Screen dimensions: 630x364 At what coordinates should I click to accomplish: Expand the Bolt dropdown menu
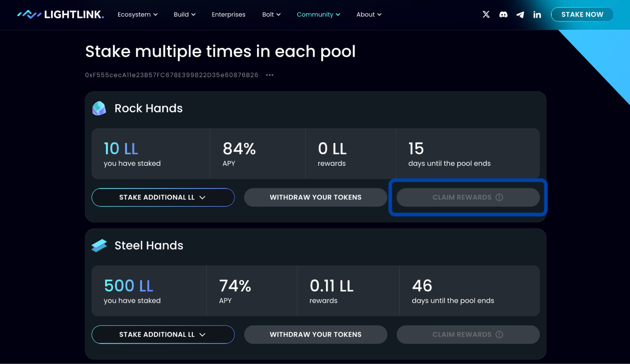pos(271,14)
